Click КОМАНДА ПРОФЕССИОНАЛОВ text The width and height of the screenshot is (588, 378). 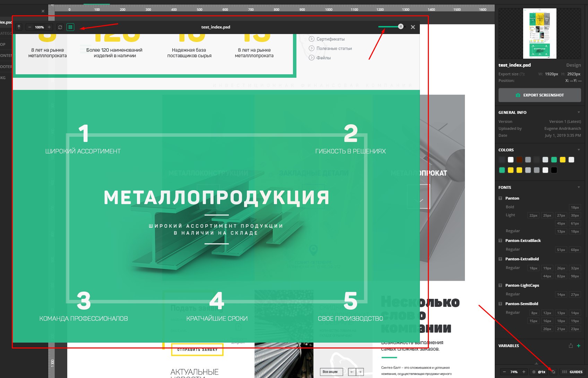84,319
